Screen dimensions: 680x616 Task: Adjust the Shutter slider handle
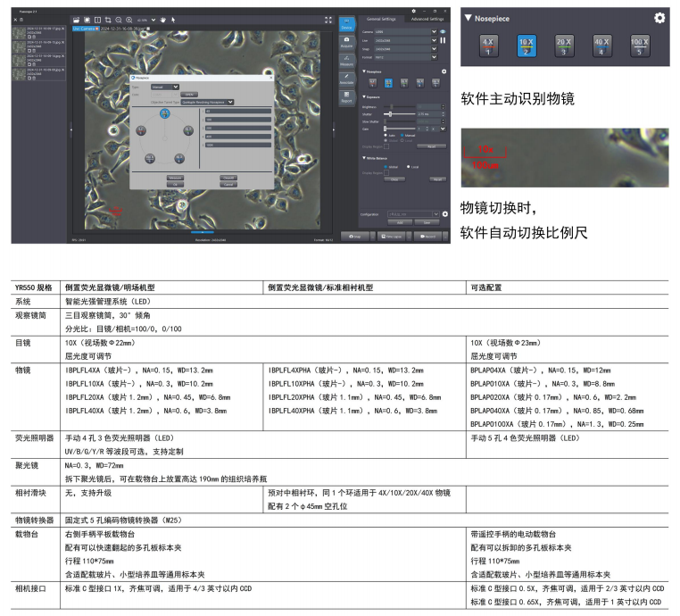click(390, 114)
